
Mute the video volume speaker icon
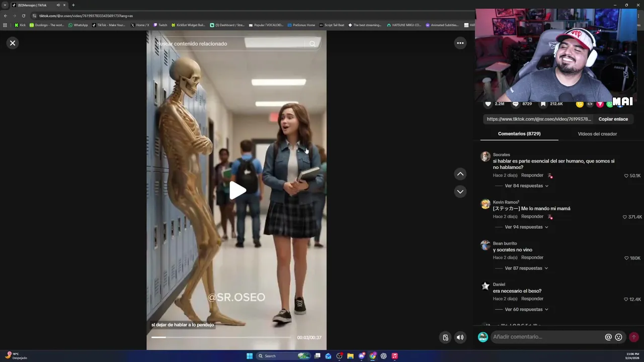[460, 337]
